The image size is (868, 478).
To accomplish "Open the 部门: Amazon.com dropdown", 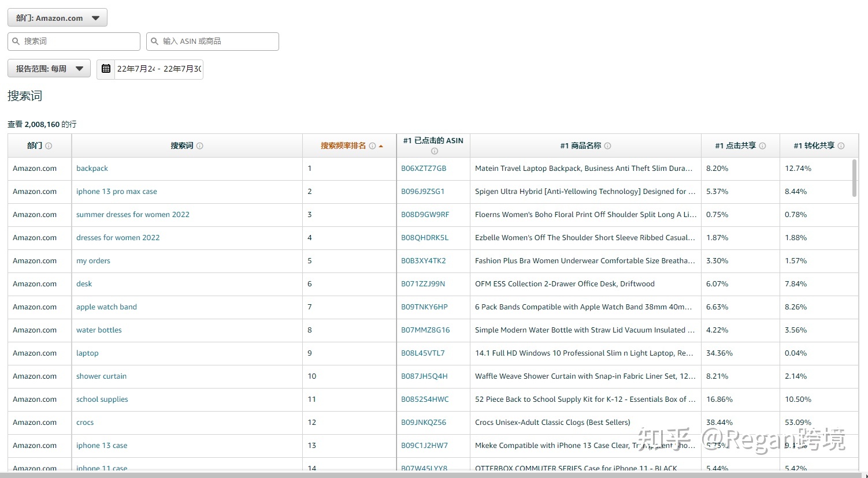I will tap(57, 18).
